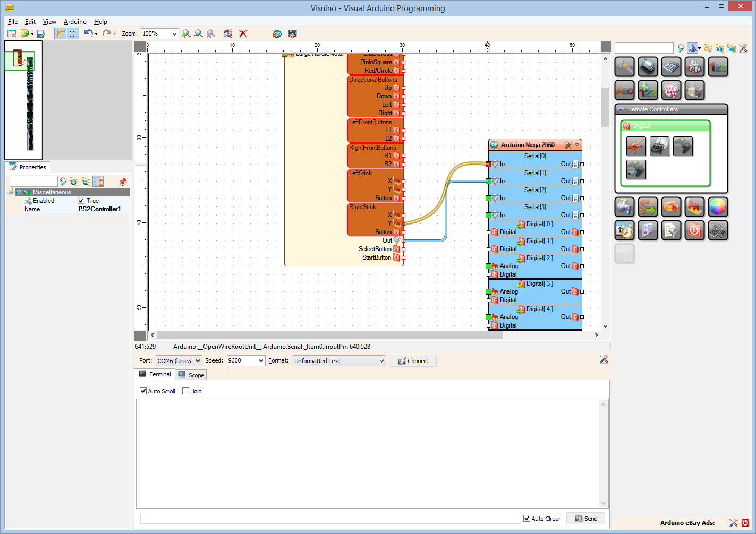Click the Send button
Image resolution: width=756 pixels, height=534 pixels.
tap(585, 518)
